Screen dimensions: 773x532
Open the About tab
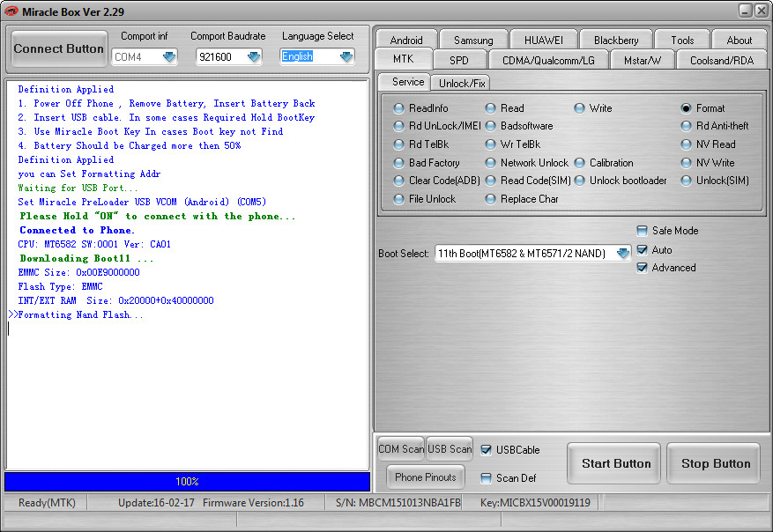click(739, 40)
